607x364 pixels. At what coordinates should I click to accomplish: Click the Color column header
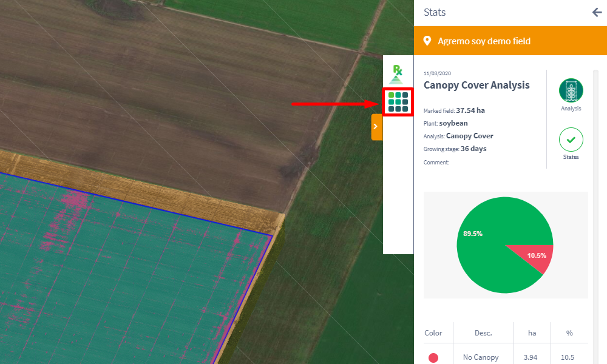pos(433,332)
